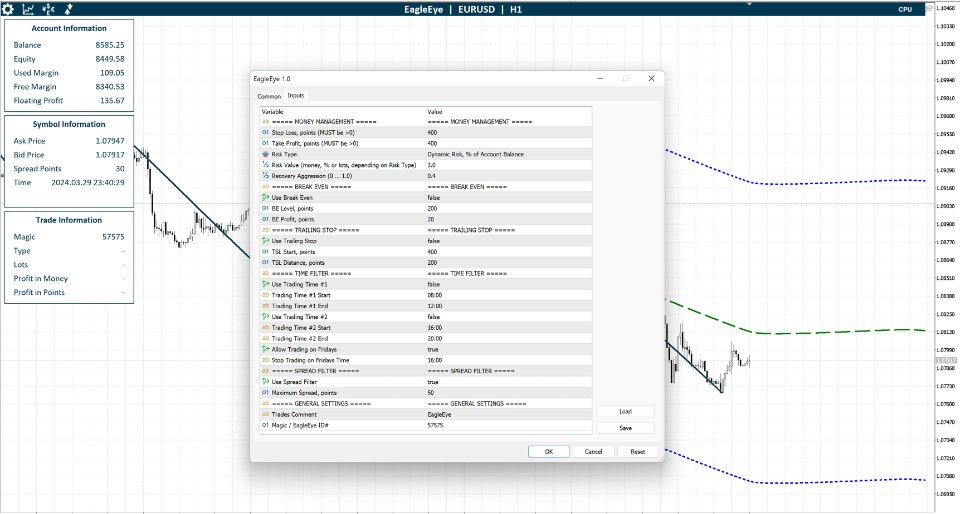Click the Load button

(x=625, y=411)
